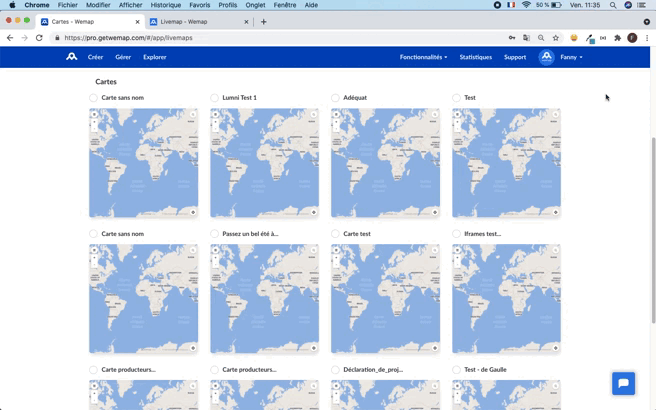Viewport: 656px width, 410px height.
Task: Open the Favoris menu
Action: [x=200, y=5]
